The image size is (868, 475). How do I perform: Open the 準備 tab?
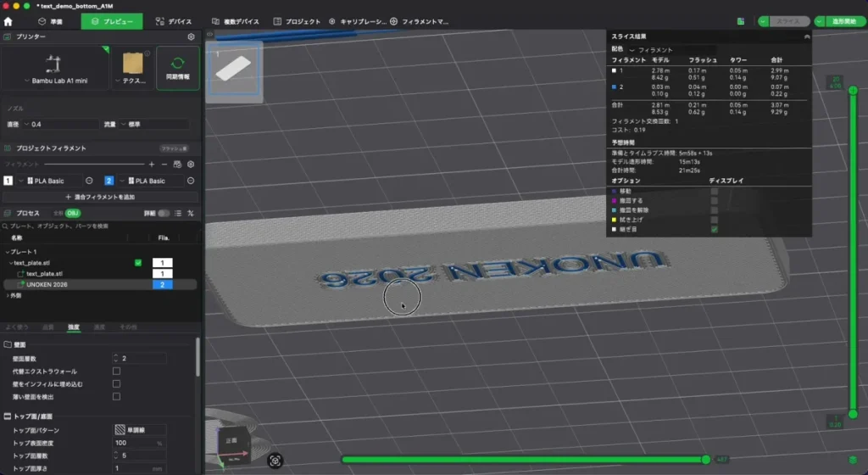coord(51,21)
